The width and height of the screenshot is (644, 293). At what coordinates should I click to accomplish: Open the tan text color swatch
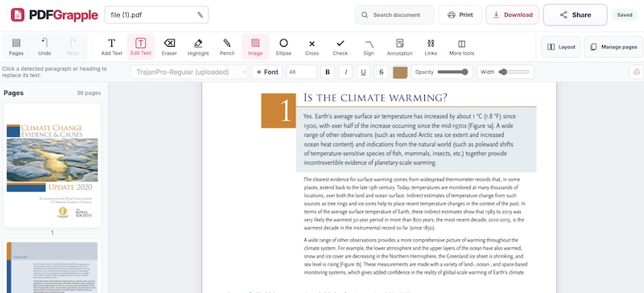(399, 72)
